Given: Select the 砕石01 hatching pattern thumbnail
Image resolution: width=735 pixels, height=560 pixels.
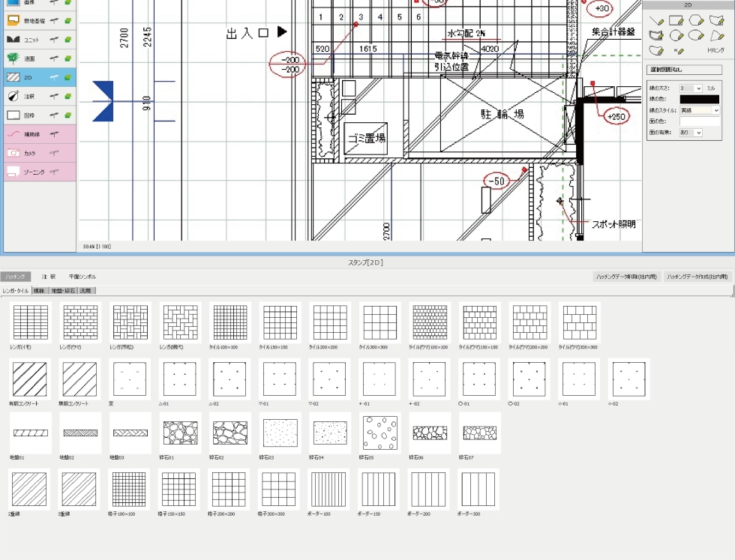Looking at the screenshot, I should (x=180, y=433).
